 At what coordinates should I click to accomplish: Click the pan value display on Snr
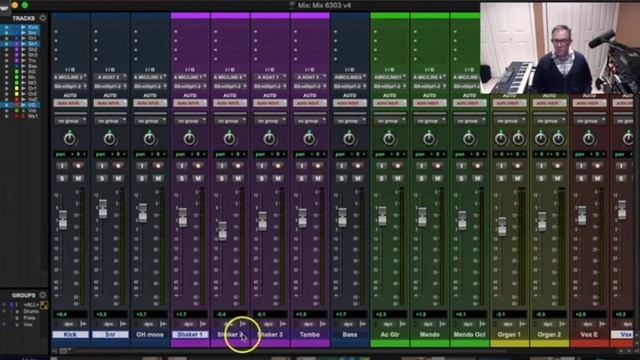(x=110, y=154)
